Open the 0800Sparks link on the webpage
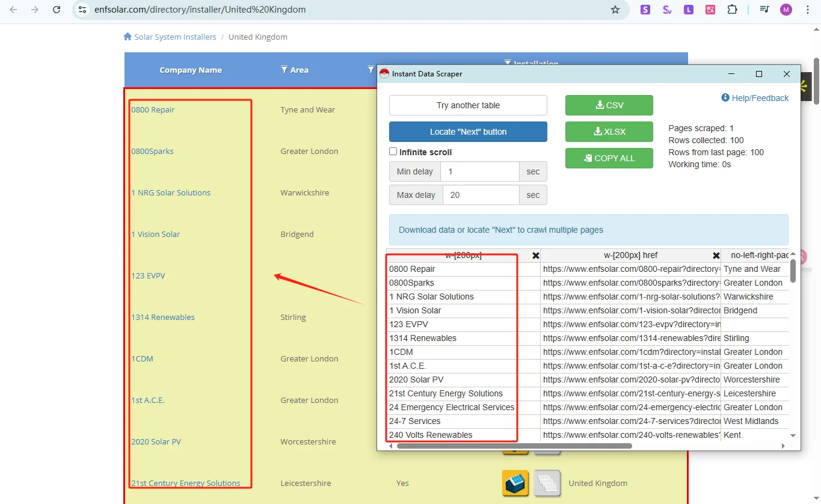 point(152,151)
